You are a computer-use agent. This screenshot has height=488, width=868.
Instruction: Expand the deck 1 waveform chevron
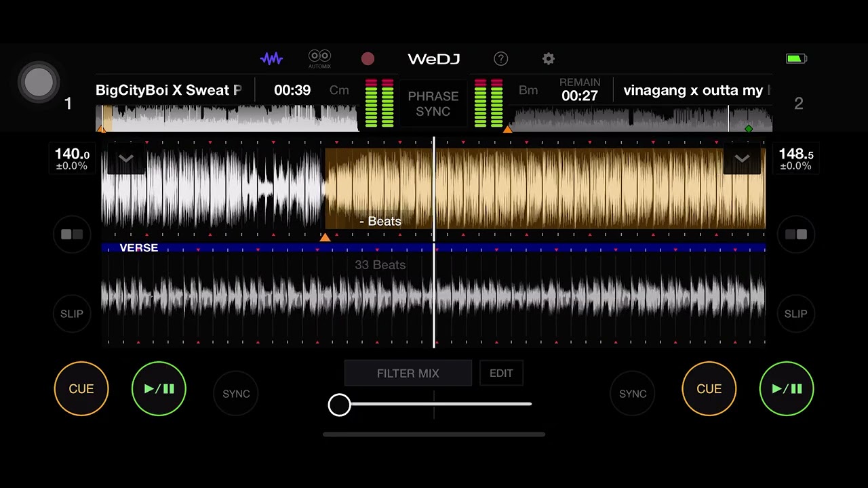click(x=126, y=159)
